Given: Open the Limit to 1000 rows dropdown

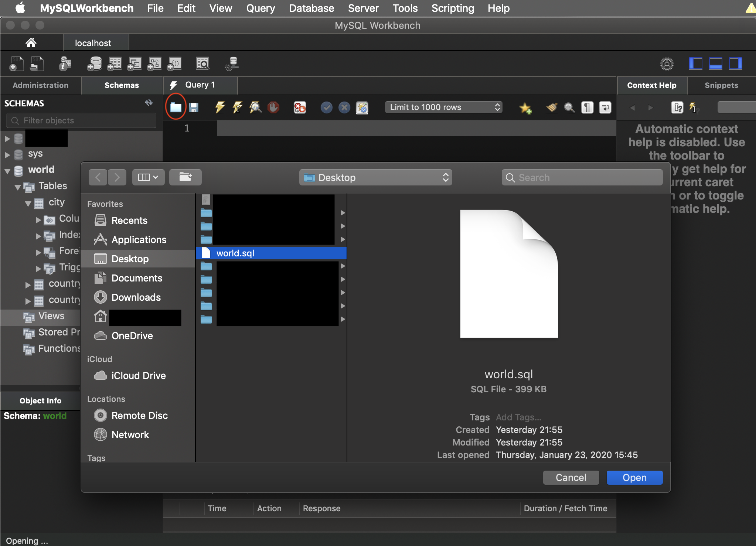Looking at the screenshot, I should coord(443,107).
